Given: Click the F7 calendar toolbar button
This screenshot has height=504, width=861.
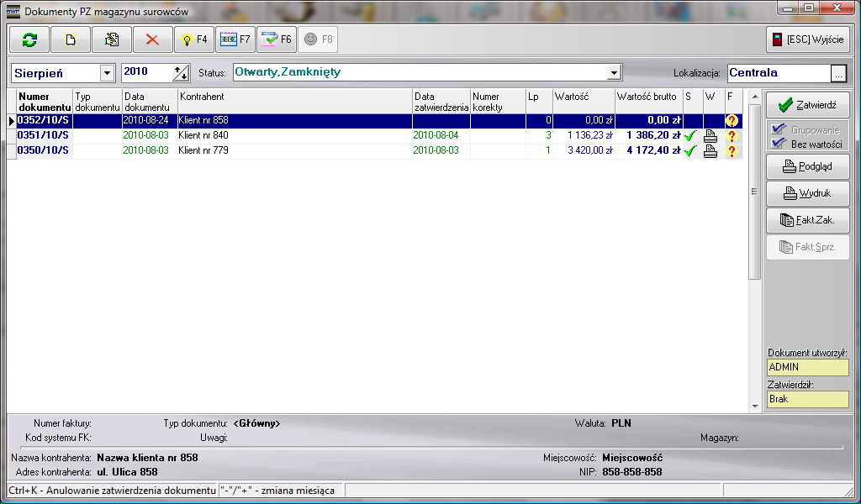Looking at the screenshot, I should 235,39.
